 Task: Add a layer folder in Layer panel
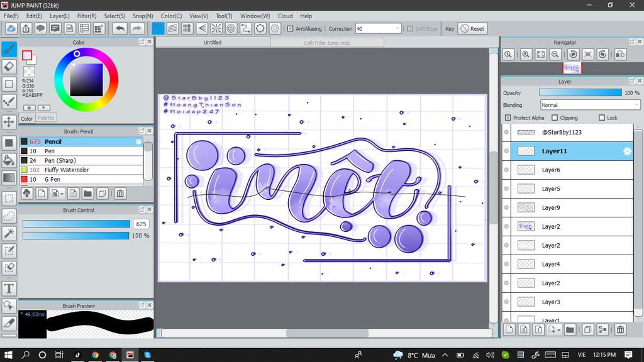(x=570, y=329)
